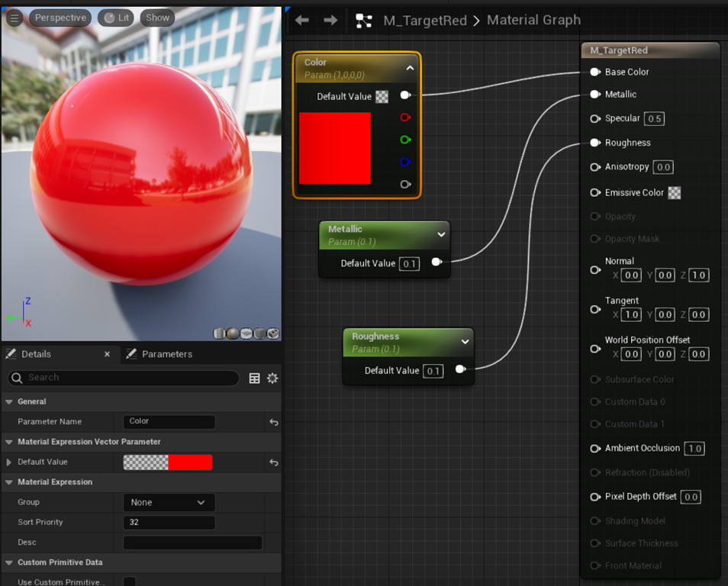728x586 pixels.
Task: Click the Emissive Color input pin
Action: [x=595, y=193]
